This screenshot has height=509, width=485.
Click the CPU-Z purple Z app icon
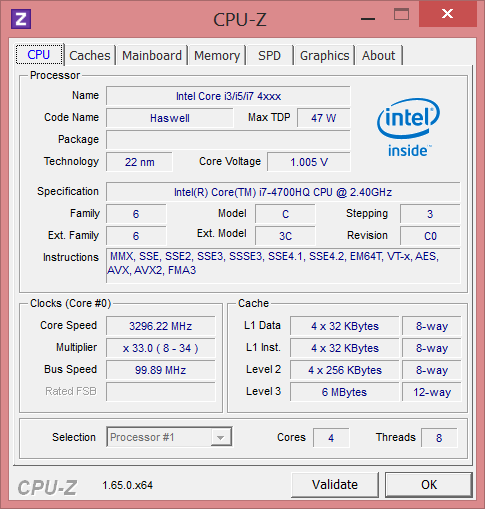pos(21,19)
